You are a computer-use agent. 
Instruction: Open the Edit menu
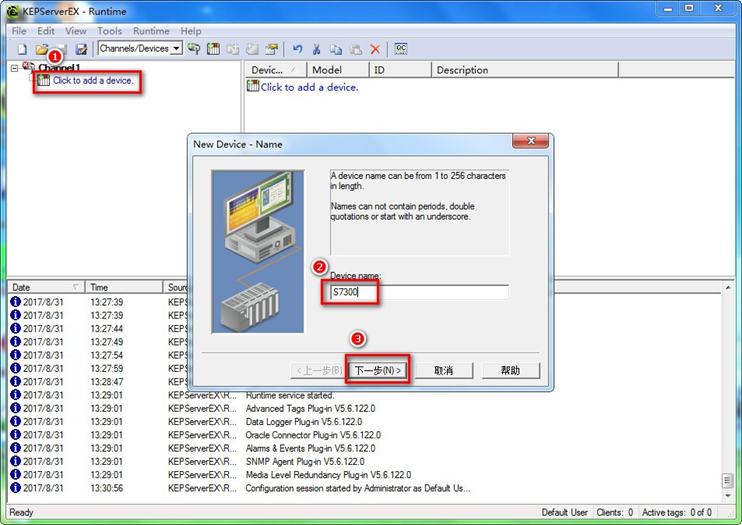[46, 31]
